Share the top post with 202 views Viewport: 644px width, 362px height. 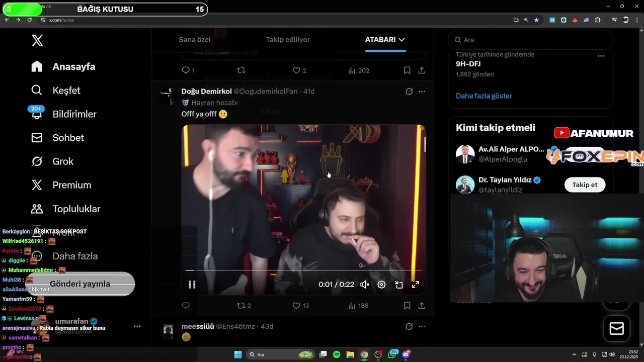click(422, 70)
